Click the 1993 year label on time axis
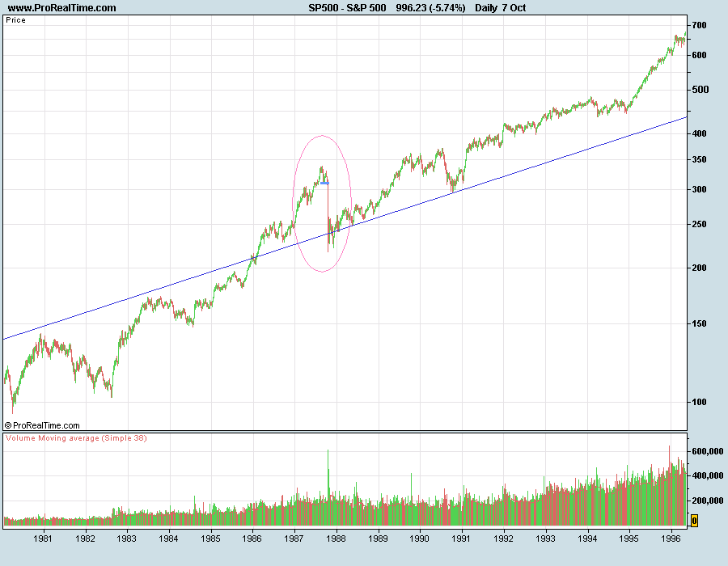Viewport: 728px width, 566px height. click(545, 539)
